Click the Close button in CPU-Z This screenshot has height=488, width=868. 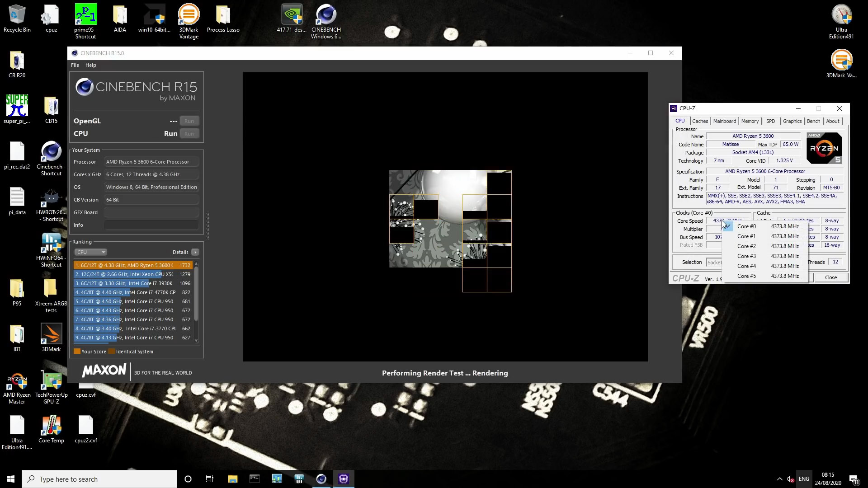(830, 277)
